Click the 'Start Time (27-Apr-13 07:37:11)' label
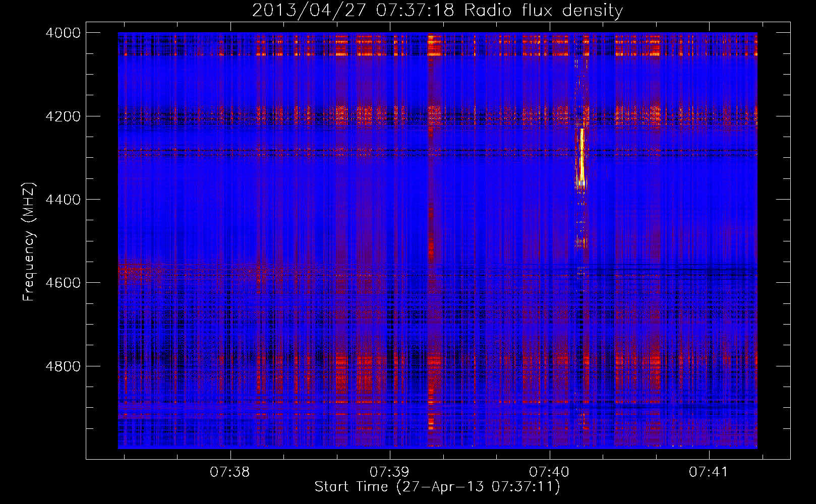Viewport: 816px width, 504px height. click(x=437, y=487)
